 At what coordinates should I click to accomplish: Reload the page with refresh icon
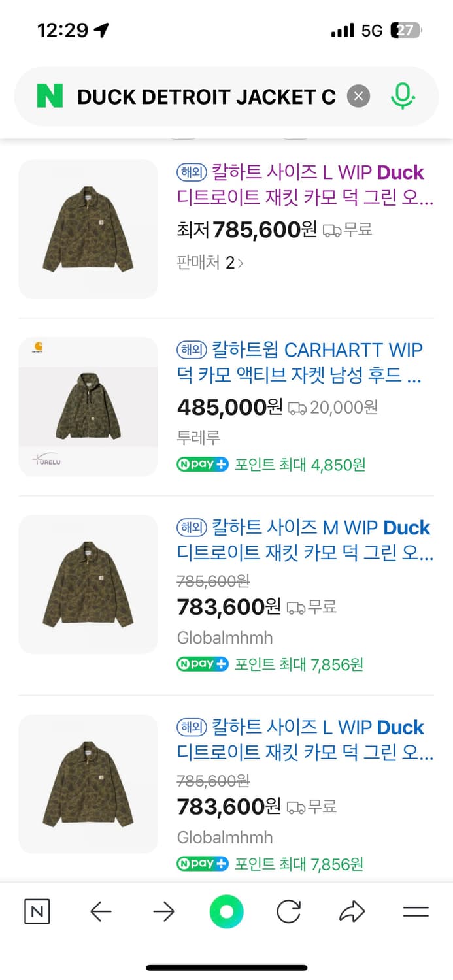288,911
